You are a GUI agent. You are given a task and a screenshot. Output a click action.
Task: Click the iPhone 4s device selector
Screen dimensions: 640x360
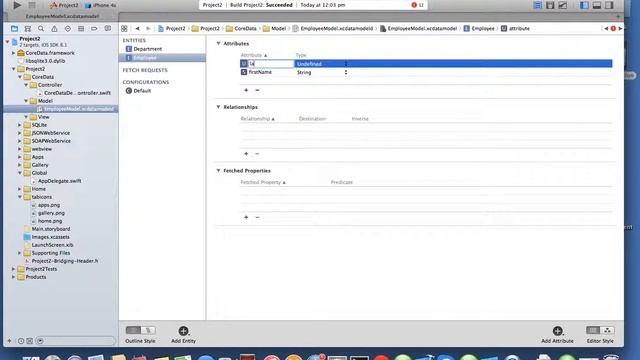100,5
